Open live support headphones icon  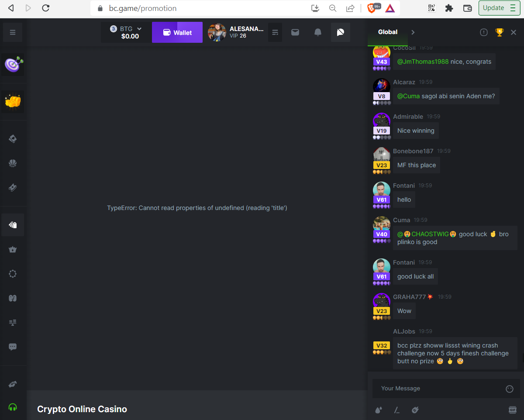coord(13,407)
